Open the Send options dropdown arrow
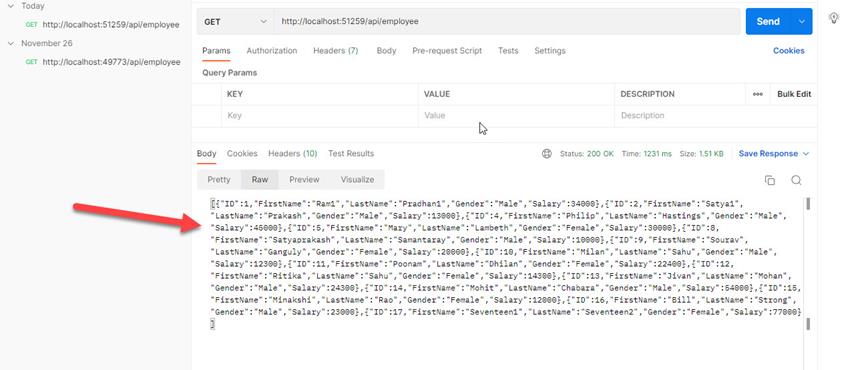 point(802,21)
